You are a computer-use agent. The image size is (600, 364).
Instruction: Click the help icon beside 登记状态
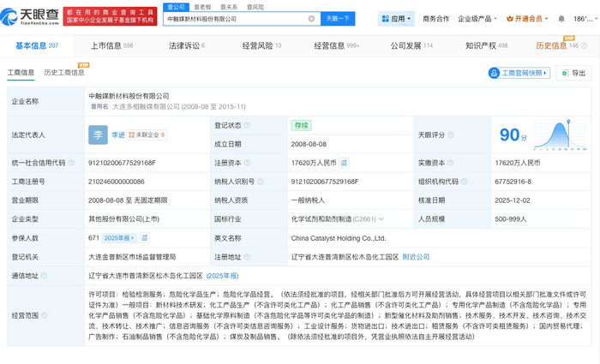(x=247, y=125)
